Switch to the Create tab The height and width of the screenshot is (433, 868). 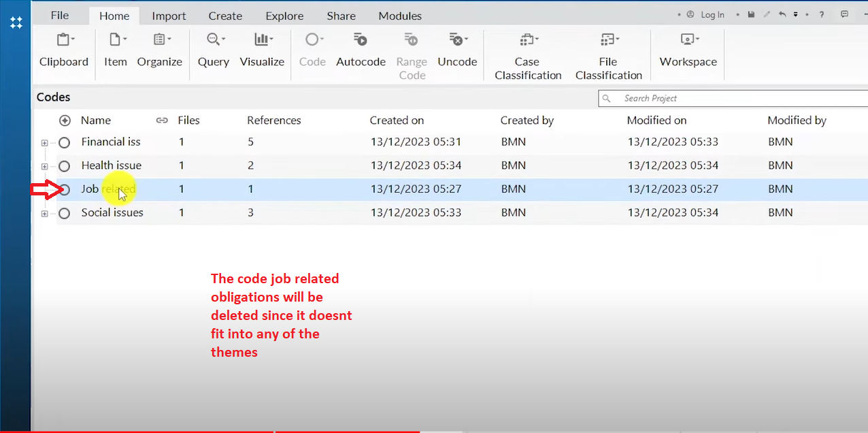[225, 16]
